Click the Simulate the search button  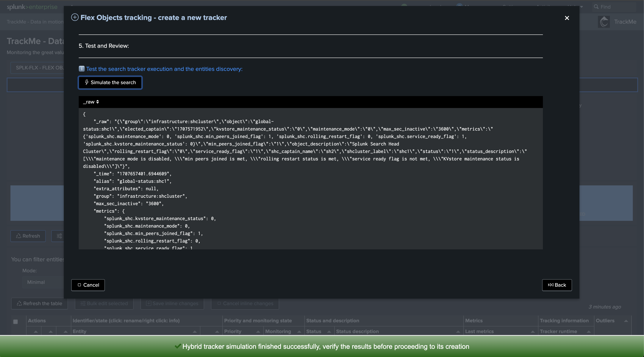110,82
